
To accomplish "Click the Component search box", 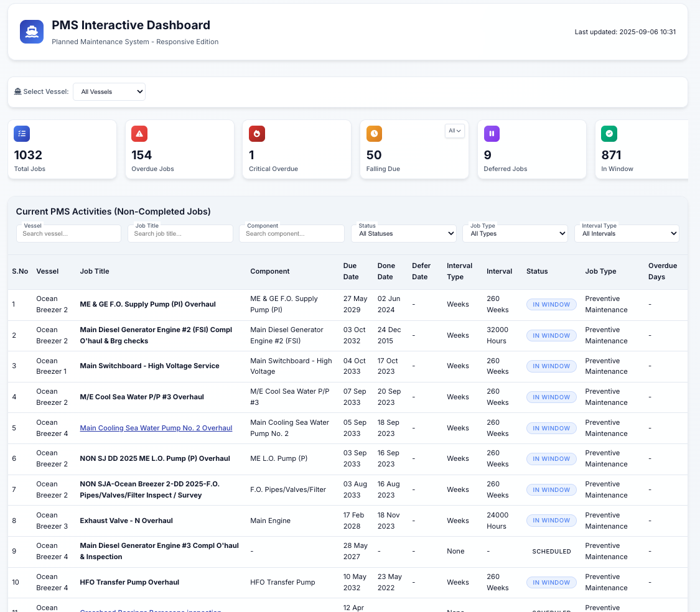I will 291,233.
